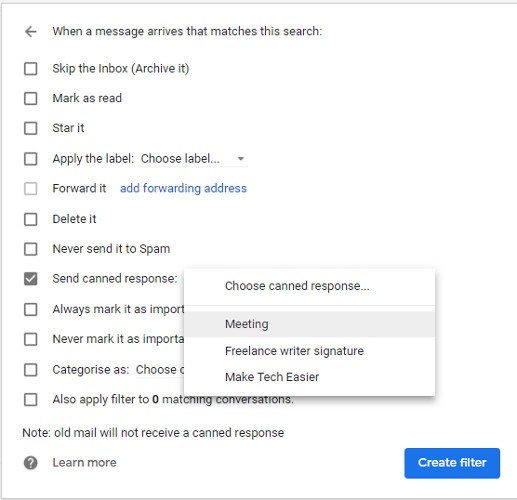
Task: Tick the Mark as read checkbox
Action: (x=31, y=98)
